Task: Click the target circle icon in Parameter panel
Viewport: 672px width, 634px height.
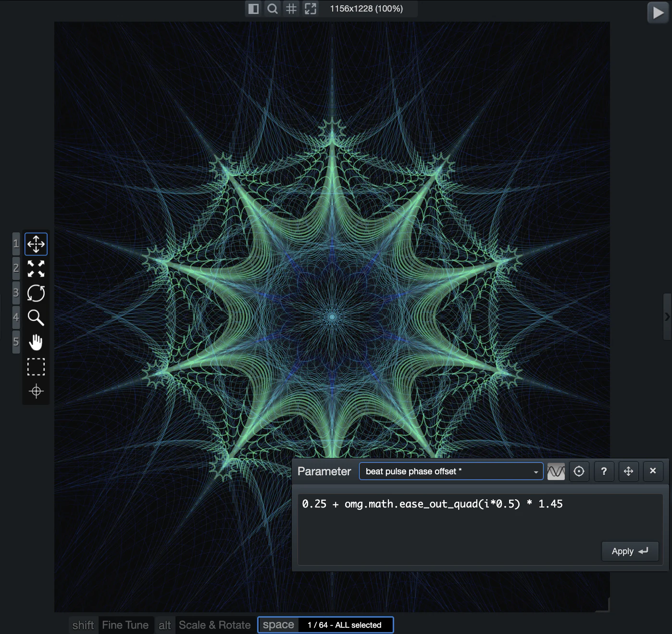Action: pos(579,471)
